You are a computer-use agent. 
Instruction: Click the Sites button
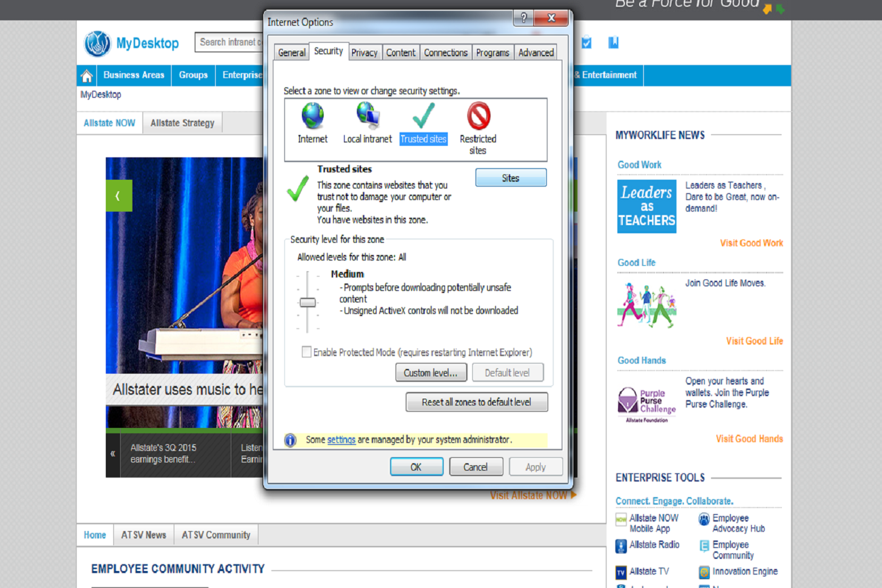tap(511, 178)
